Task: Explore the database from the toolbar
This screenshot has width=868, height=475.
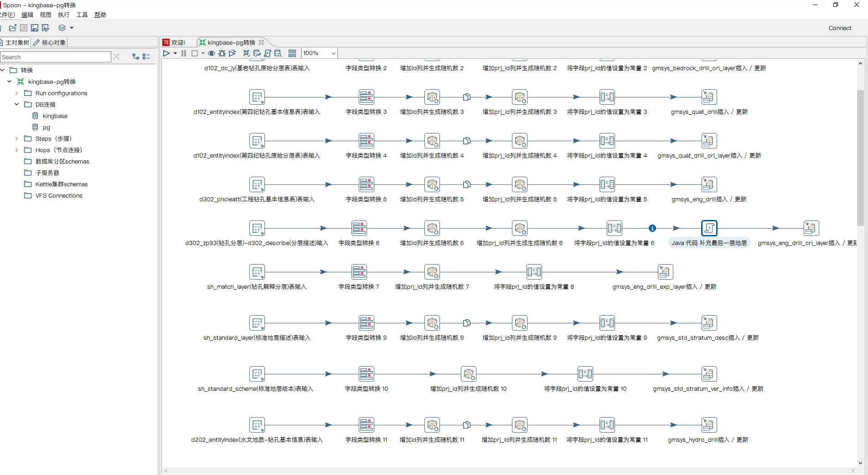Action: click(x=278, y=53)
